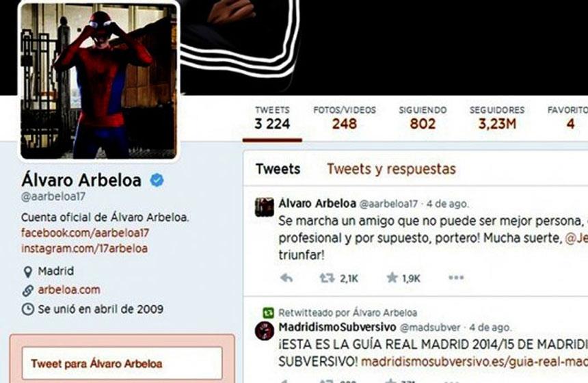
Task: Open the Fotos/Videos 248 section
Action: [x=345, y=118]
